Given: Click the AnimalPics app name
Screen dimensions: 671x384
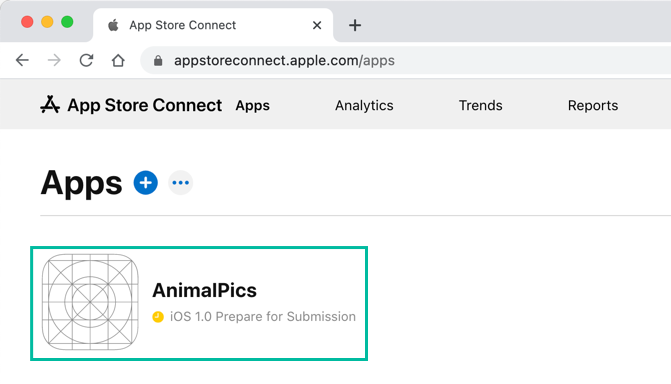Looking at the screenshot, I should click(205, 290).
